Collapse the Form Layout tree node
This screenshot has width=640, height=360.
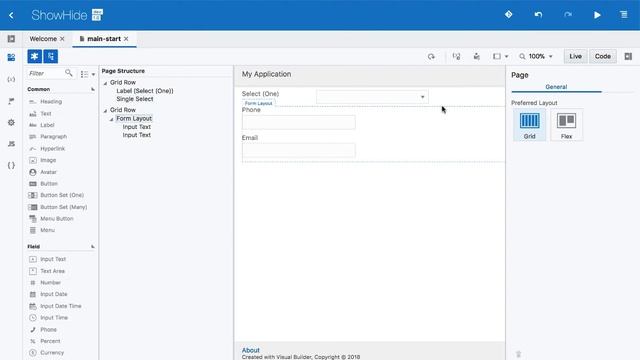[x=111, y=119]
